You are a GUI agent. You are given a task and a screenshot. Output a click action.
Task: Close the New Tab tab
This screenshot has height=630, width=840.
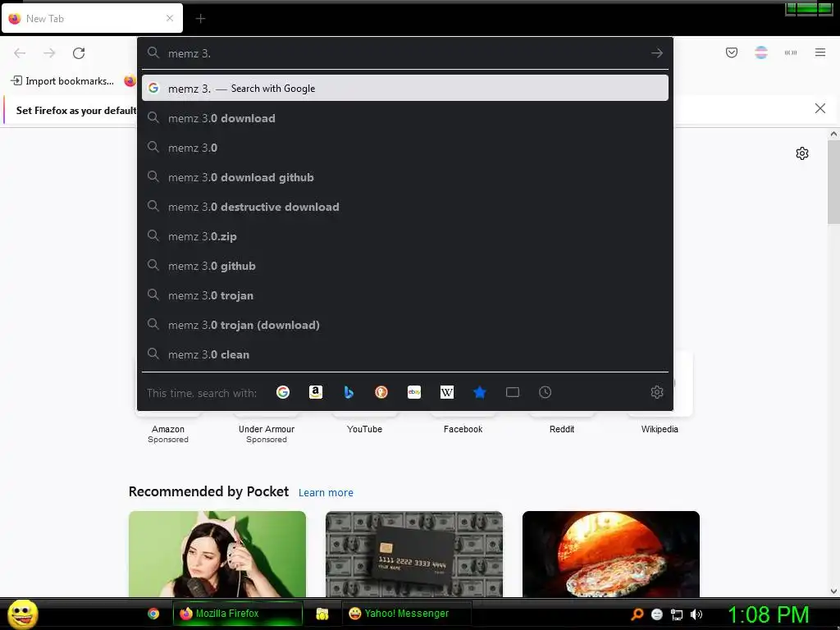click(x=170, y=18)
